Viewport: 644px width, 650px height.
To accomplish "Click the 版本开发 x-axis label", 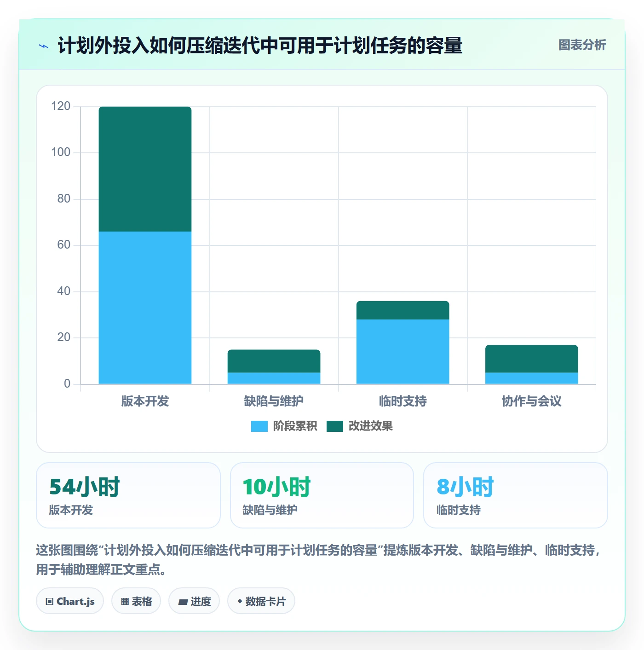I will 145,401.
